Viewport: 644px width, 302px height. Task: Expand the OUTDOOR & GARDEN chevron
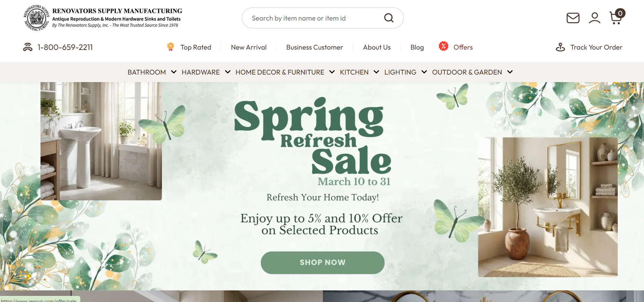point(510,72)
